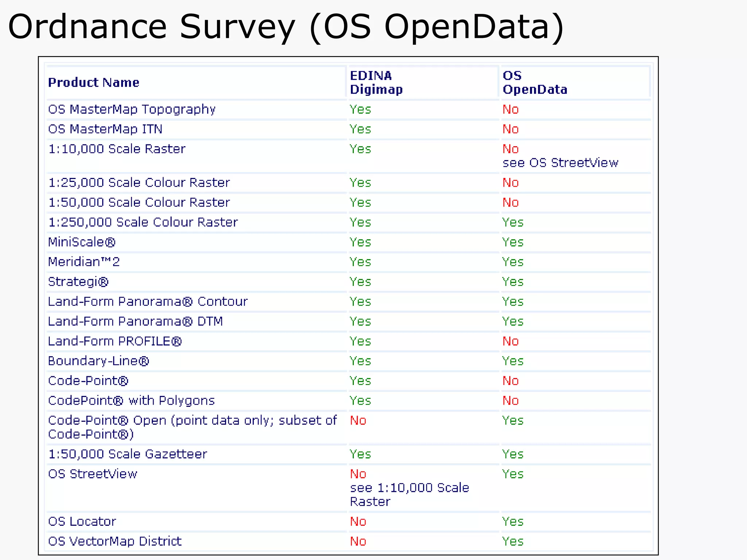The image size is (747, 560).
Task: Select Land-Form Panorama® DTM product name
Action: pyautogui.click(x=135, y=321)
